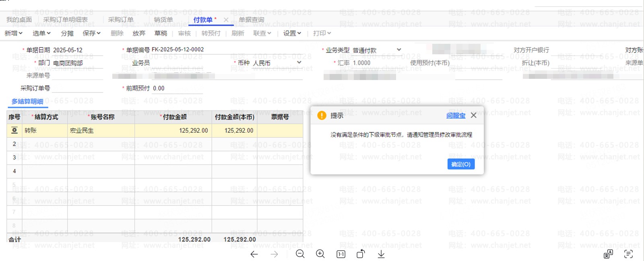Image resolution: width=644 pixels, height=261 pixels.
Task: Expand the 新增 dropdown menu
Action: tap(13, 33)
